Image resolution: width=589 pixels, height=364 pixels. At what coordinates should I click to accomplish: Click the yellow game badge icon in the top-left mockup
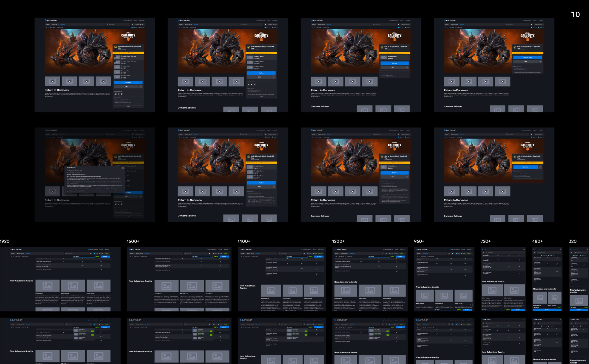[115, 47]
